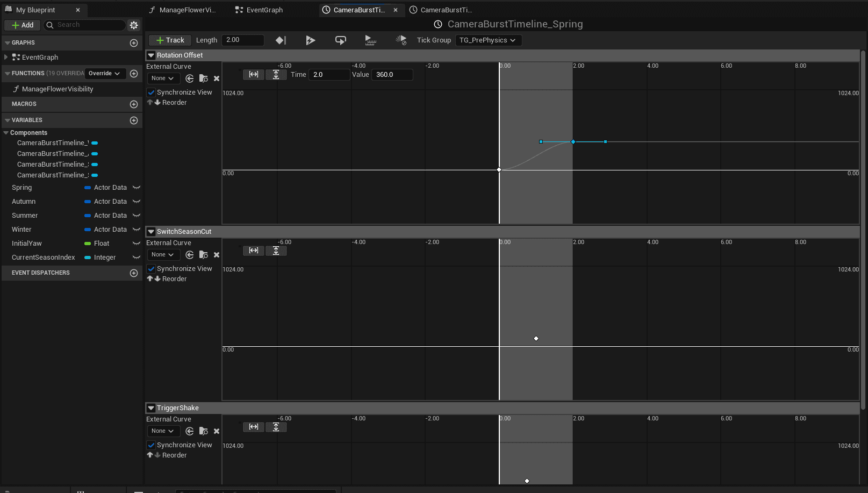This screenshot has height=493, width=868.
Task: Toggle visibility eye for Spring variable
Action: [x=137, y=188]
